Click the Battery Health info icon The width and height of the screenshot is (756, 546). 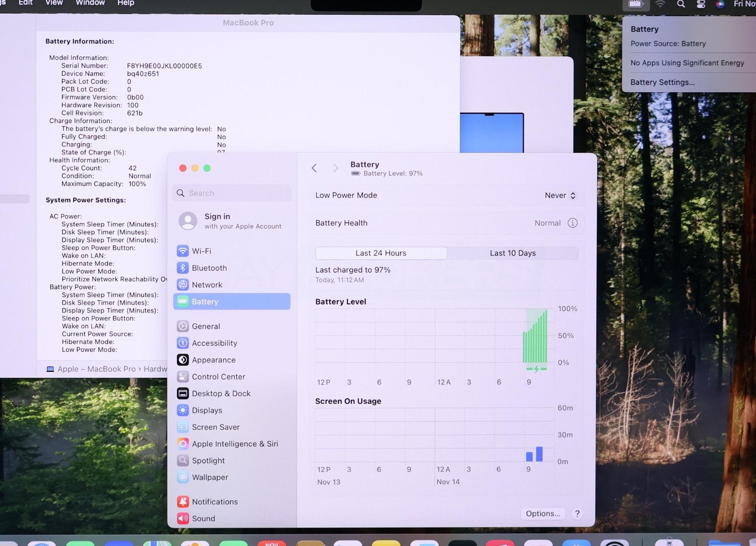pos(572,223)
